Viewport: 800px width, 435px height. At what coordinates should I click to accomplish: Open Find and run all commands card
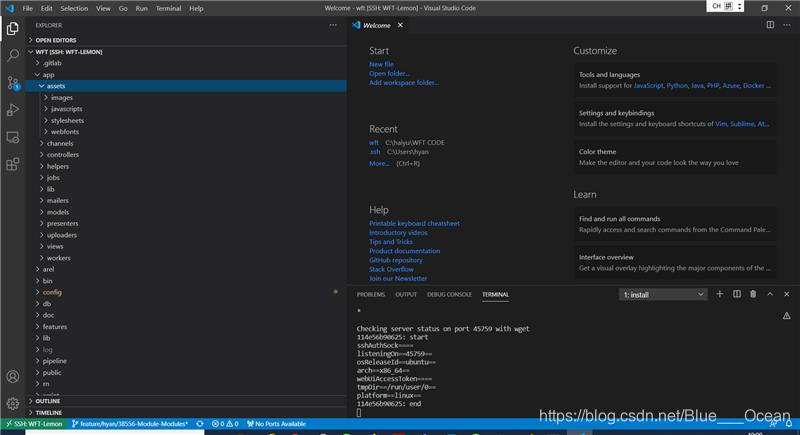pyautogui.click(x=674, y=224)
